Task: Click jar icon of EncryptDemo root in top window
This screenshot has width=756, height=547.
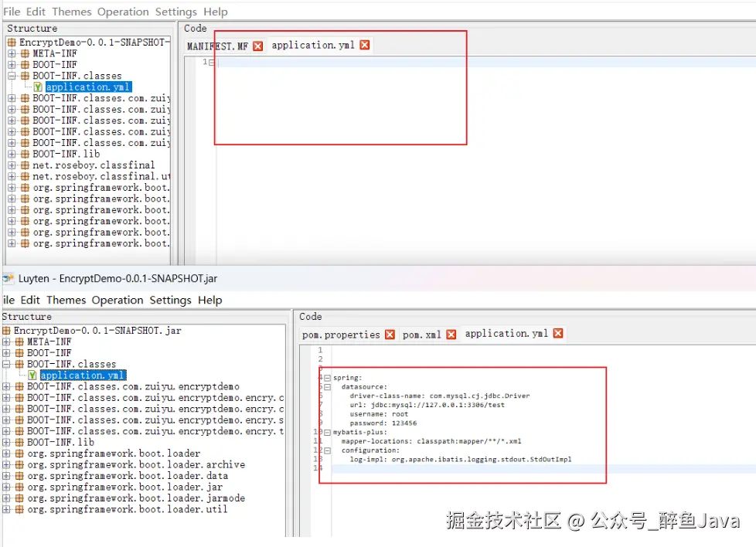Action: pyautogui.click(x=12, y=42)
